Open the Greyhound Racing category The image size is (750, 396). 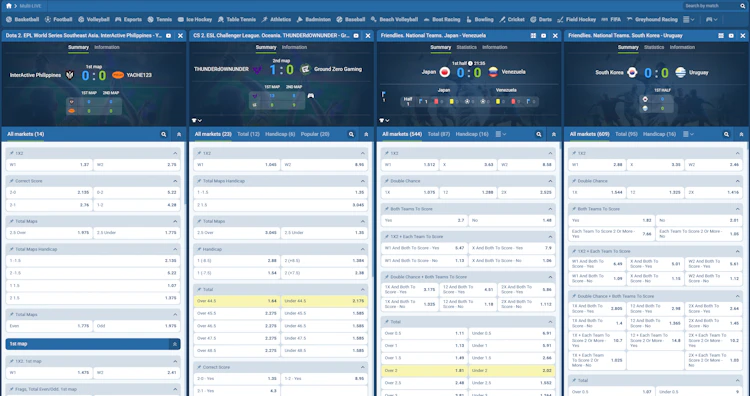(652, 20)
